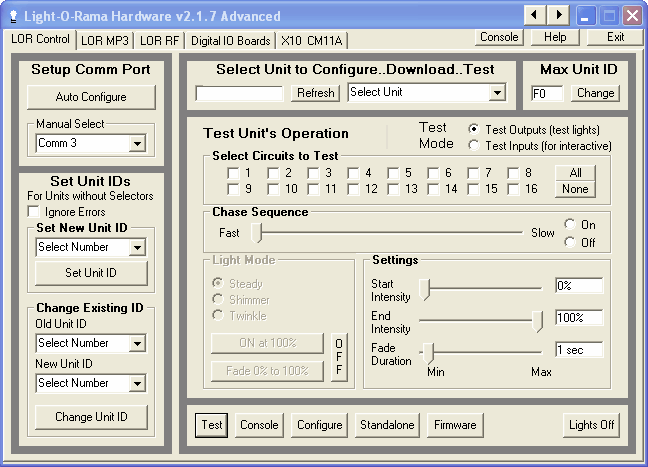Click the End Intensity slider handle

[x=537, y=321]
